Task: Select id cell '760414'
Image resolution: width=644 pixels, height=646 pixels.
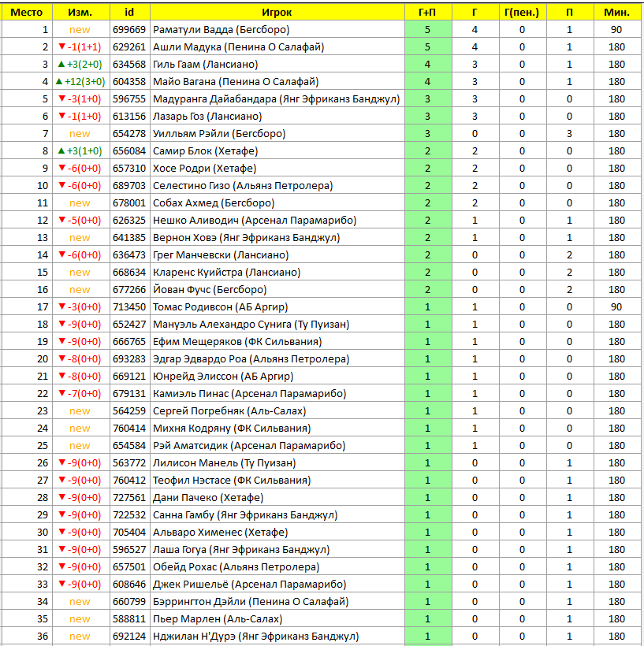Action: pos(130,428)
